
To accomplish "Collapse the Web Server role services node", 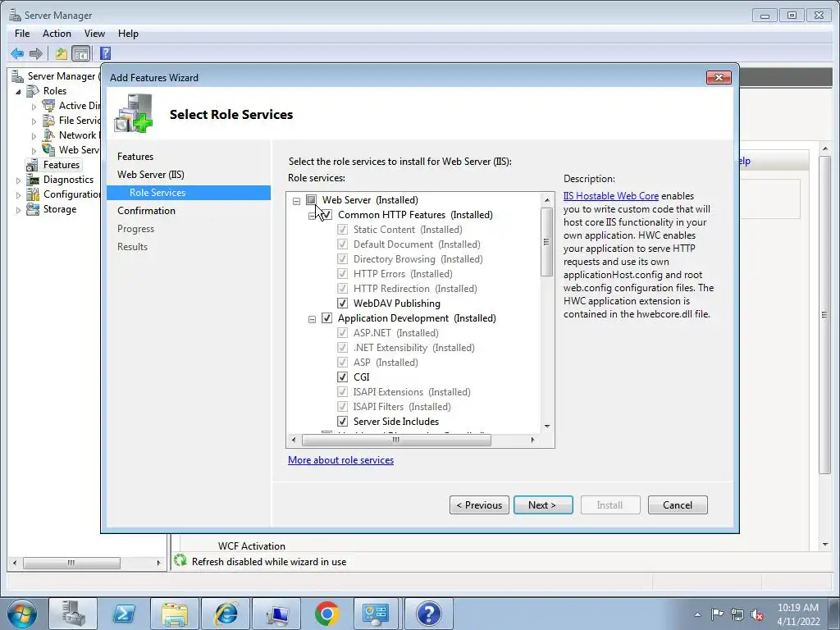I will click(x=296, y=201).
